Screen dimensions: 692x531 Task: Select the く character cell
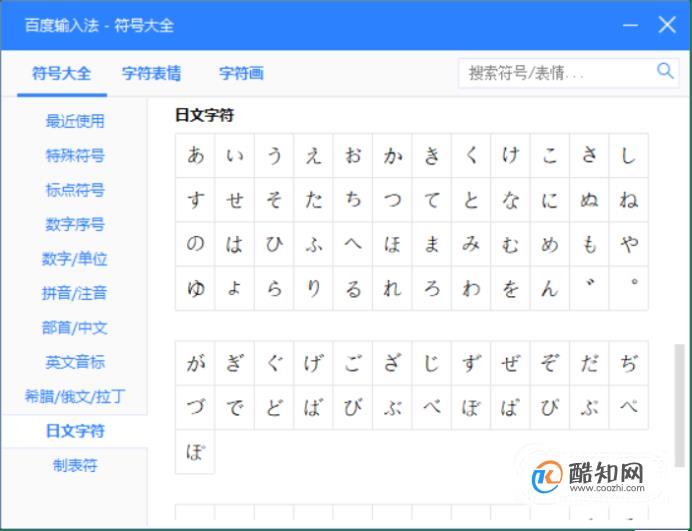[x=471, y=155]
